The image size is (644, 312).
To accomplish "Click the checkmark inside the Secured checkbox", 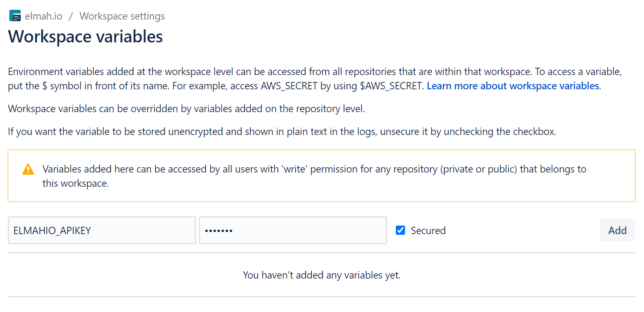I will (x=400, y=230).
